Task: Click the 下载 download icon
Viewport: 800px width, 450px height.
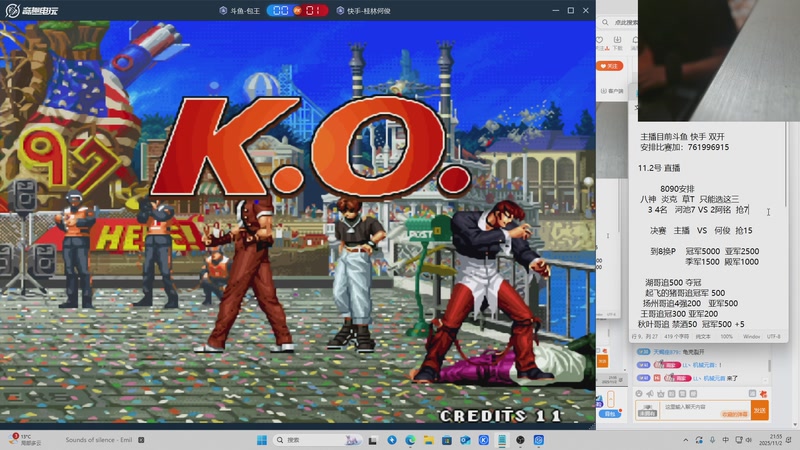Action: 617,43
